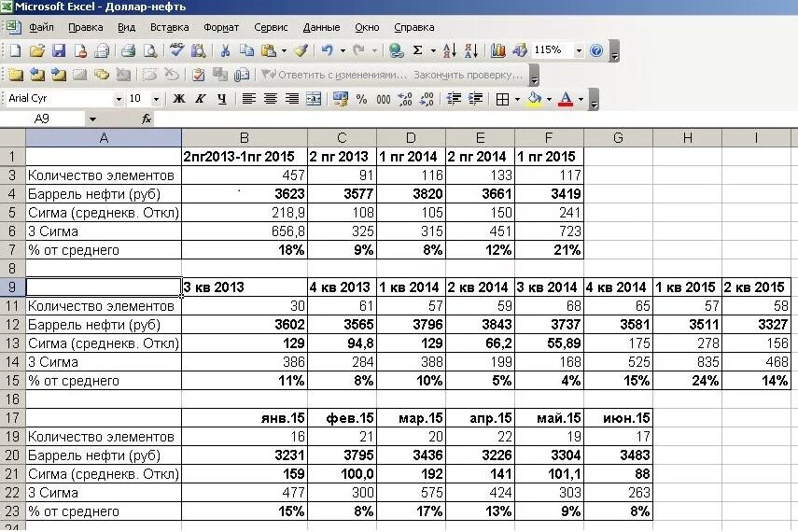Sort descending Я to А

[471, 50]
